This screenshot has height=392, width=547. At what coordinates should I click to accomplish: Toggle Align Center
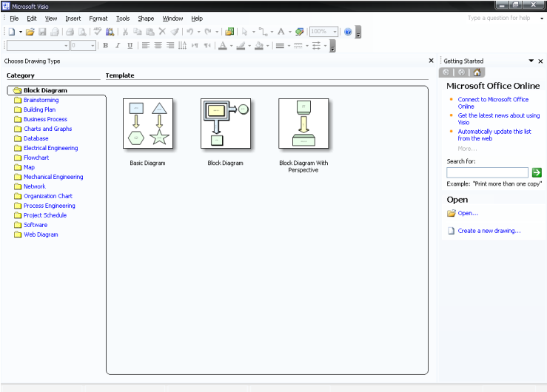point(158,46)
